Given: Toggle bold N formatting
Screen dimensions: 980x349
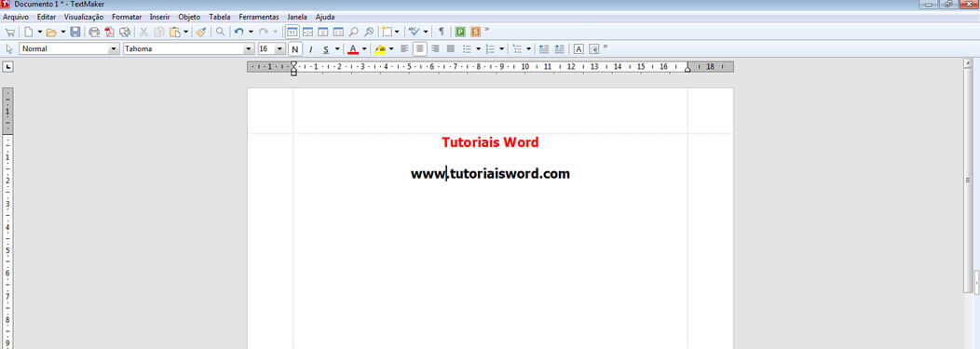Looking at the screenshot, I should click(294, 48).
